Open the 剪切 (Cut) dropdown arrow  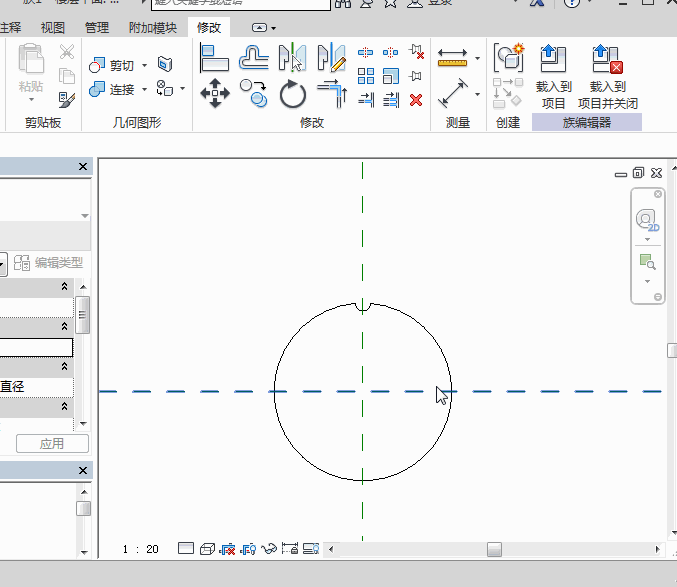point(144,66)
